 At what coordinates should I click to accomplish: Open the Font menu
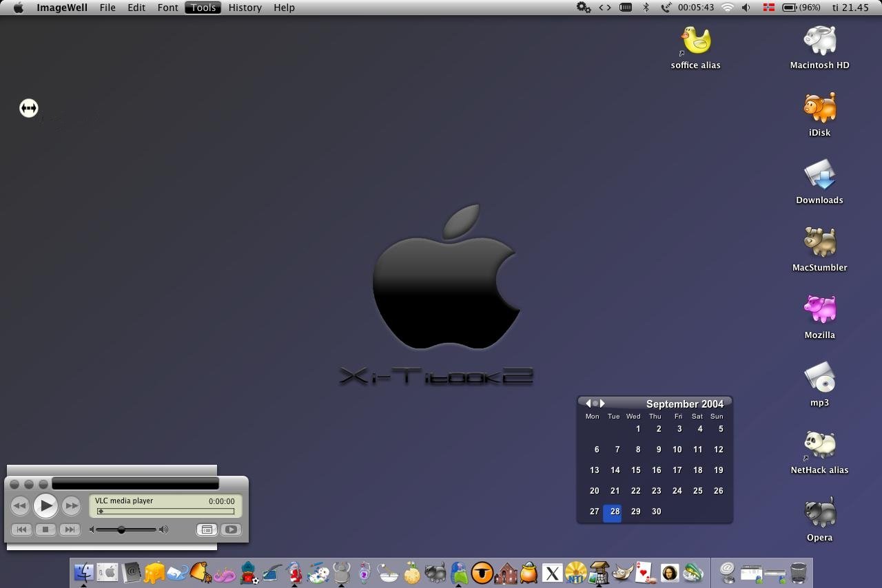coord(167,8)
